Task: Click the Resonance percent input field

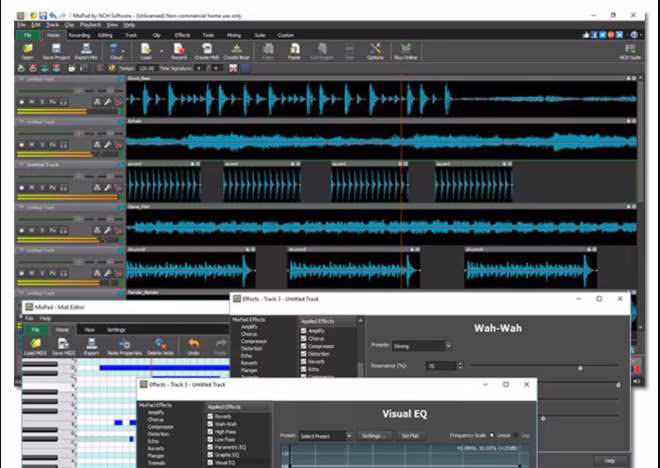Action: click(x=441, y=366)
